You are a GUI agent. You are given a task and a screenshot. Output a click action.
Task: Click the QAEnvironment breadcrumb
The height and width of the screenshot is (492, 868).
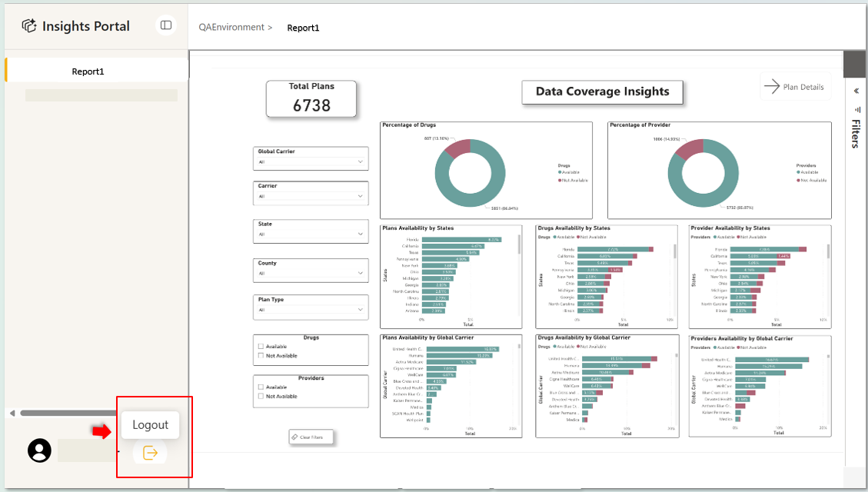click(x=231, y=28)
